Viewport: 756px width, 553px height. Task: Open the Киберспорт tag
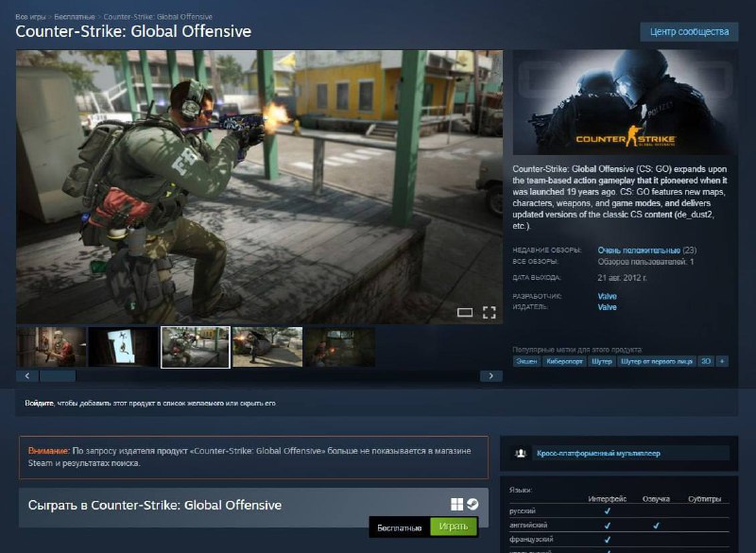(x=564, y=361)
